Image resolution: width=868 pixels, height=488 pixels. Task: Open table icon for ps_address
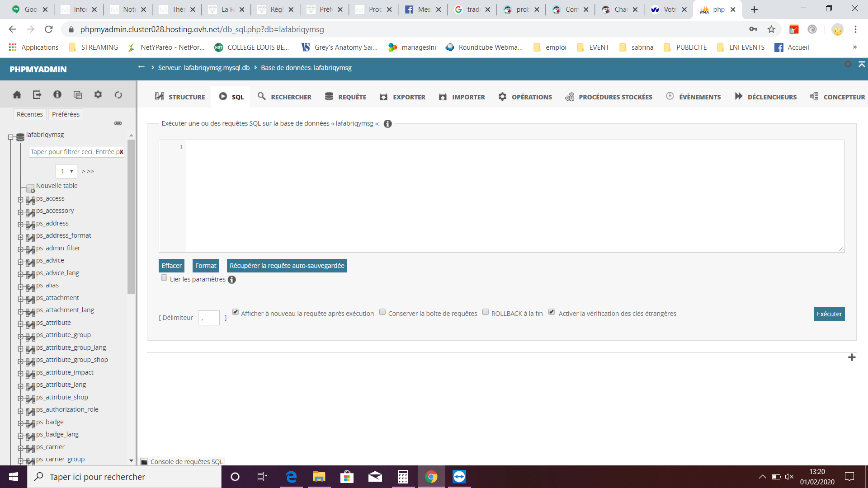pyautogui.click(x=30, y=225)
